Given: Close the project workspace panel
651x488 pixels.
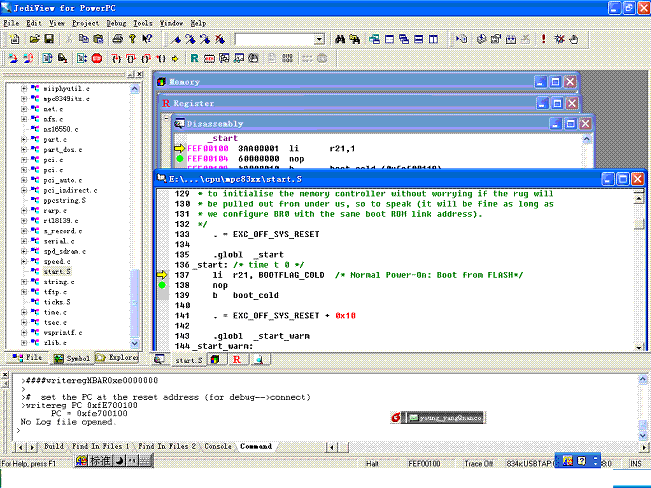Looking at the screenshot, I should 140,74.
